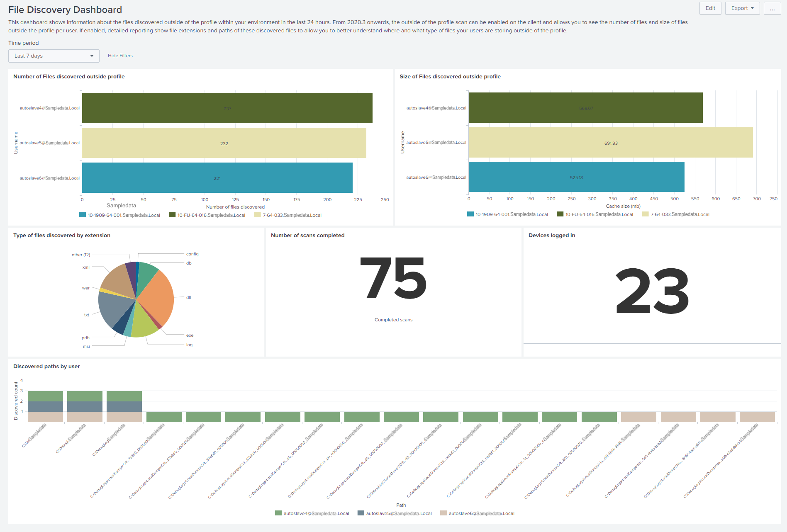Click the autoslave5 legend swatch under Discovered paths chart
This screenshot has height=532, width=787.
click(x=361, y=513)
